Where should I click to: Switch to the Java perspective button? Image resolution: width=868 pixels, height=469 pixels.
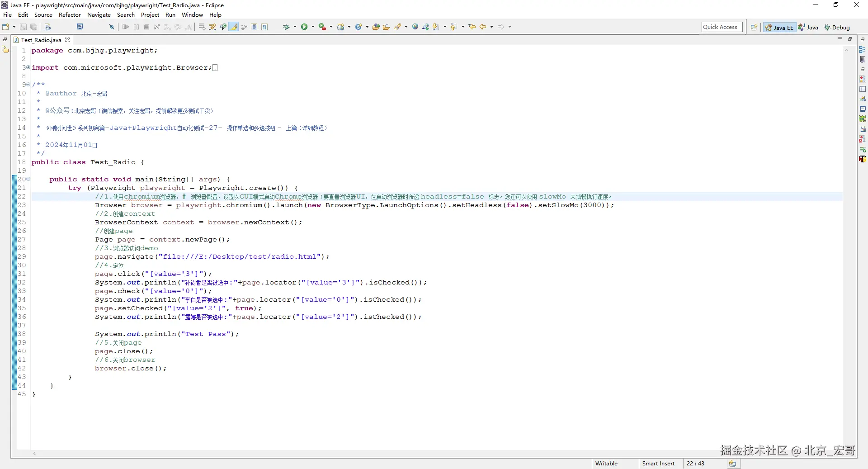click(x=808, y=28)
